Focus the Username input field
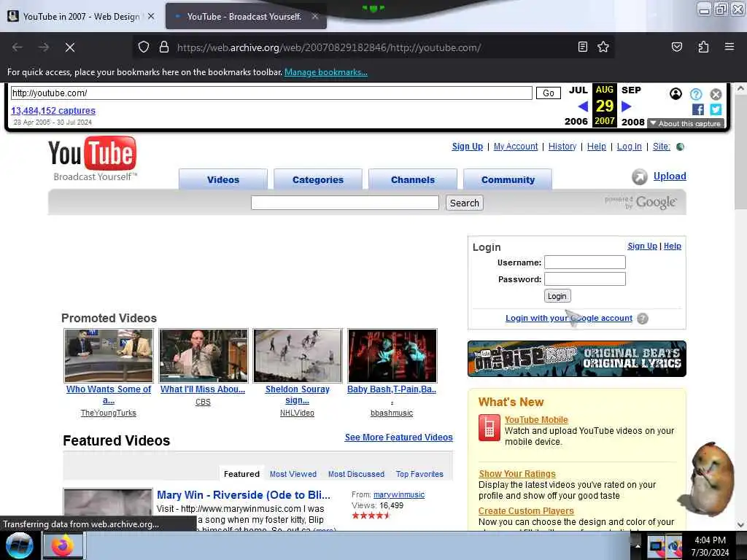 point(584,262)
